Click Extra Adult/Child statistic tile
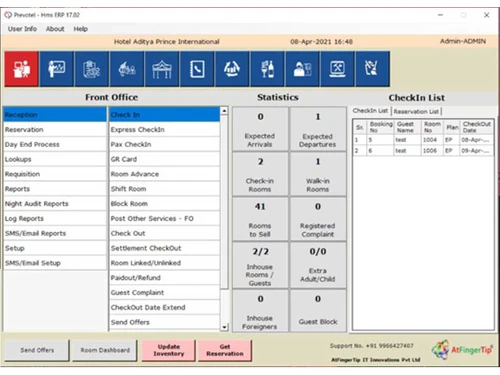Image resolution: width=500 pixels, height=375 pixels. click(x=318, y=266)
